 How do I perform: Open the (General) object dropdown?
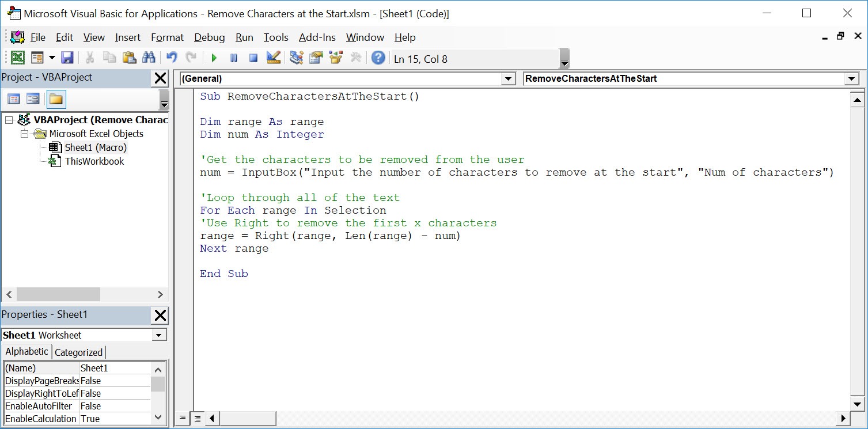tap(508, 79)
